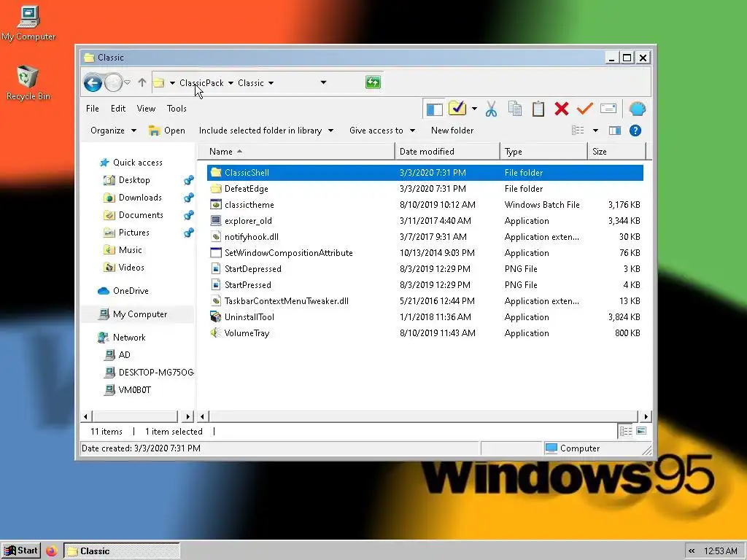Click the green refresh icon

click(x=373, y=82)
